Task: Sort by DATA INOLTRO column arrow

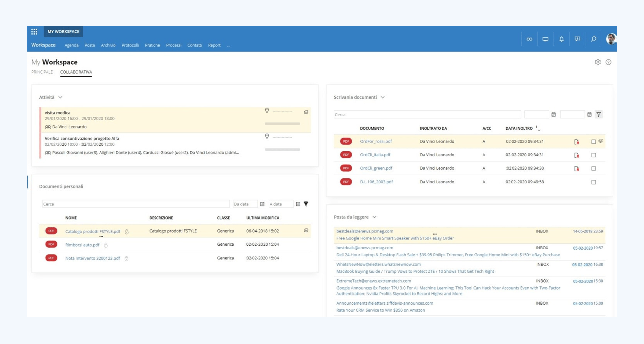Action: coord(539,130)
